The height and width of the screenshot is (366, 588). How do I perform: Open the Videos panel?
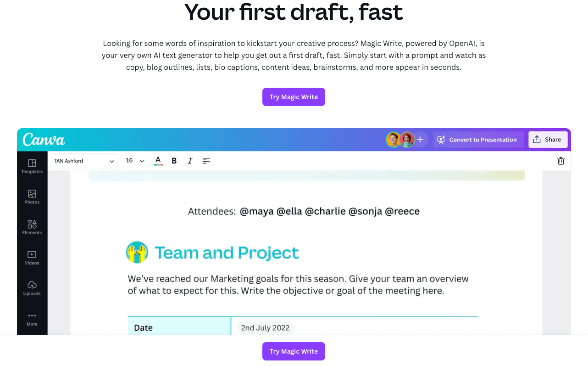pyautogui.click(x=32, y=257)
